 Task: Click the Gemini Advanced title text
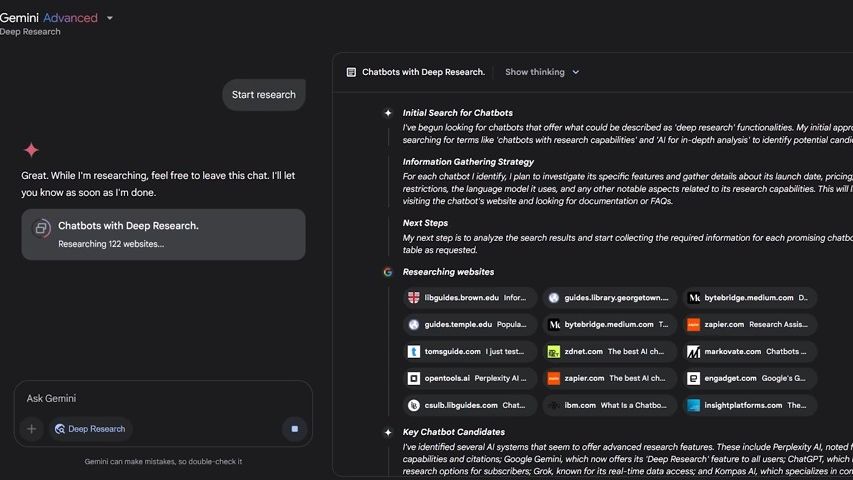[49, 18]
